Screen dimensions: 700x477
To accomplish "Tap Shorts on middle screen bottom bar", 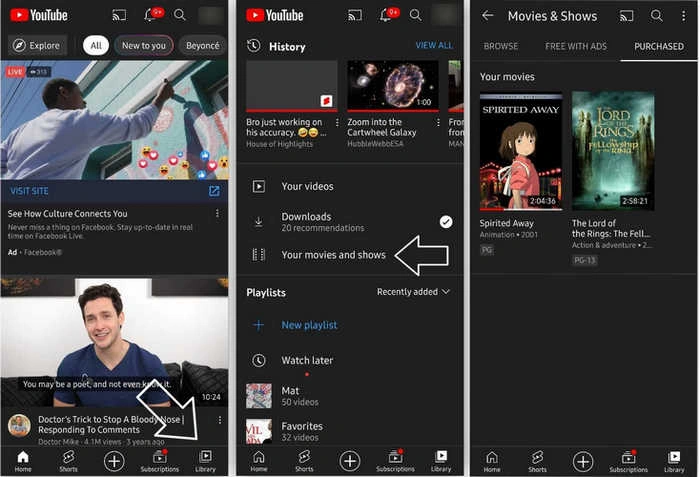I will coord(304,461).
